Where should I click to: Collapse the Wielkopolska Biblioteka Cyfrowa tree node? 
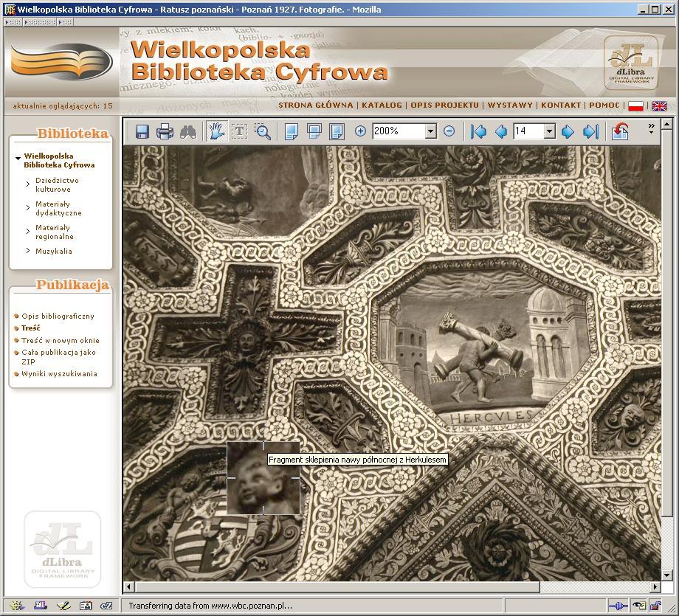coord(18,158)
